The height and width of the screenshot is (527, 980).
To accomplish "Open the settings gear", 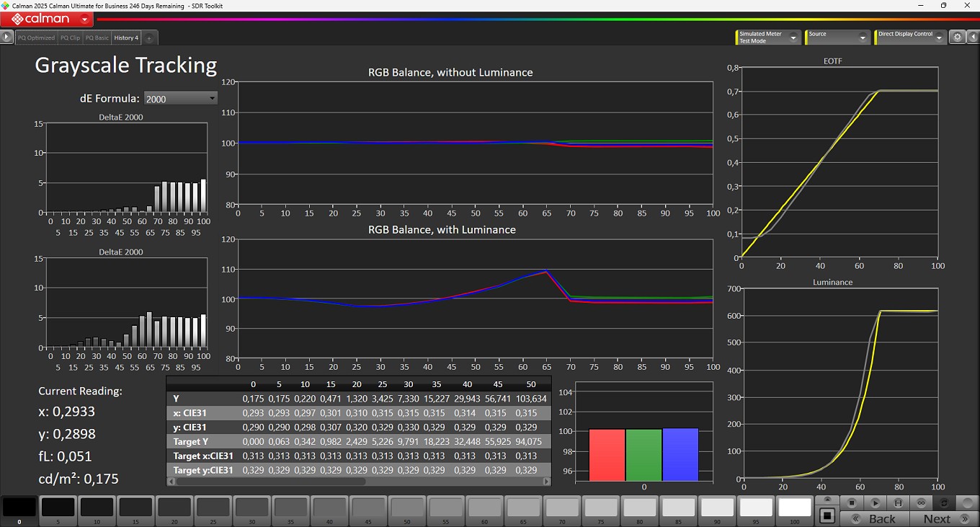I will point(957,37).
